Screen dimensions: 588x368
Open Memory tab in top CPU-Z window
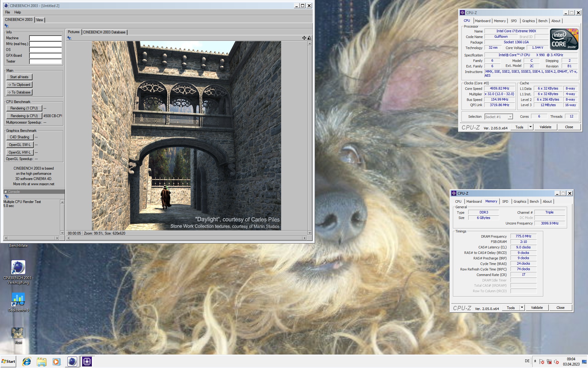pos(500,21)
